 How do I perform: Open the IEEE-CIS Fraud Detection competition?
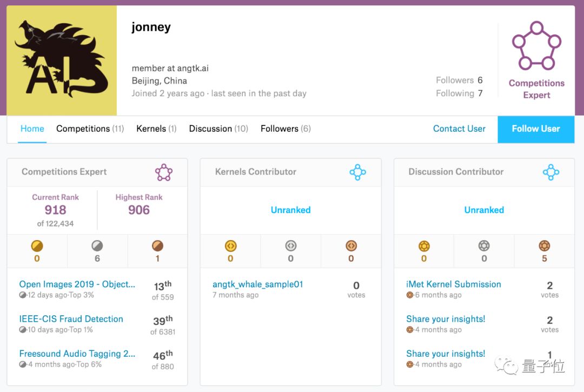(71, 319)
